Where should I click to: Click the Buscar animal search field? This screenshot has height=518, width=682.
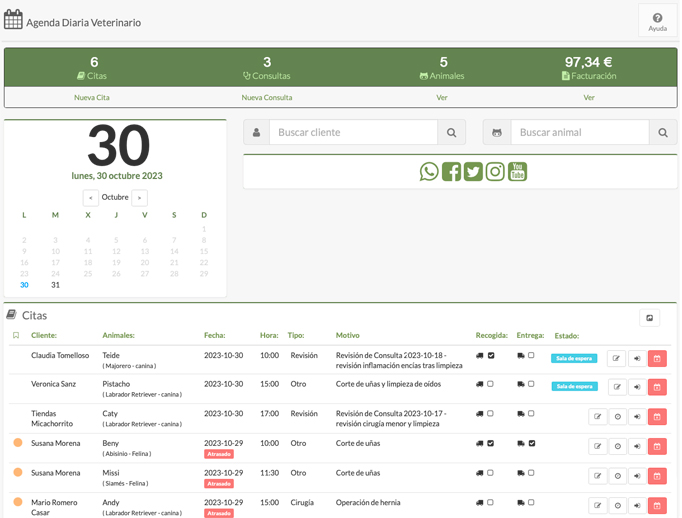coord(579,133)
